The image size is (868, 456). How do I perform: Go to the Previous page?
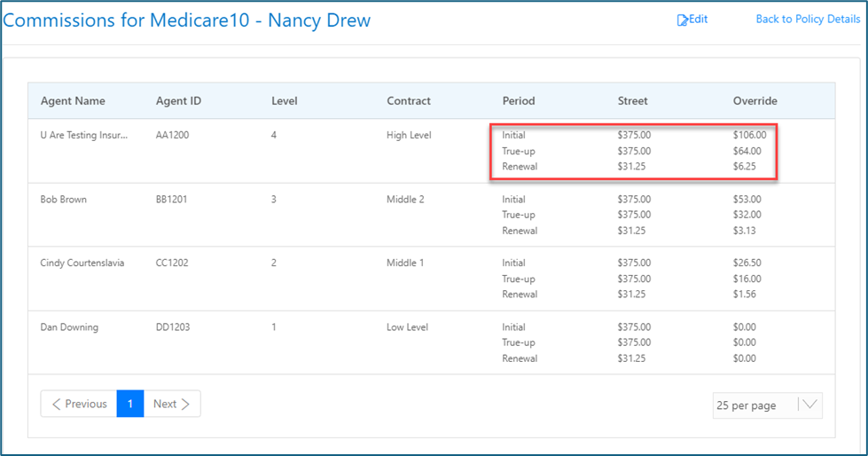pyautogui.click(x=79, y=404)
